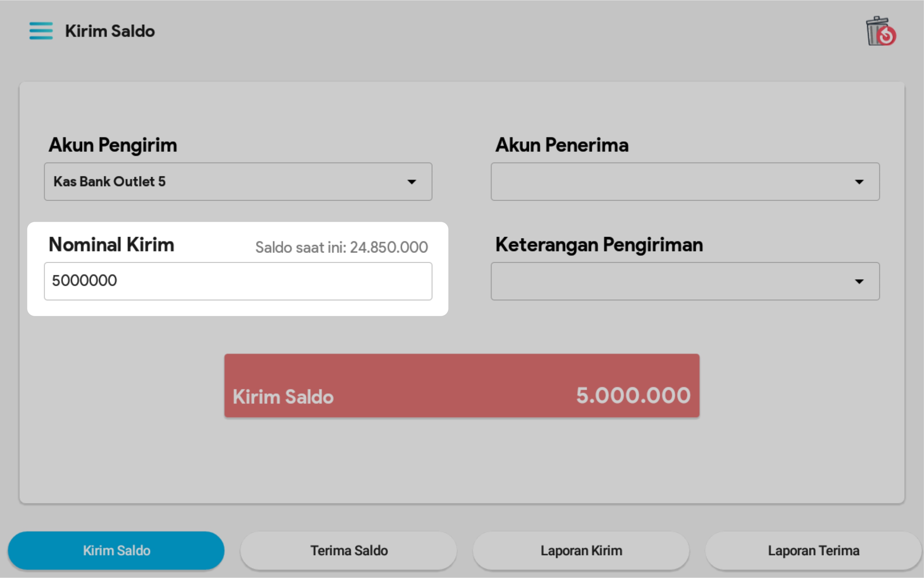Click the Kirim Saldo page title
This screenshot has height=578, width=924.
[110, 31]
